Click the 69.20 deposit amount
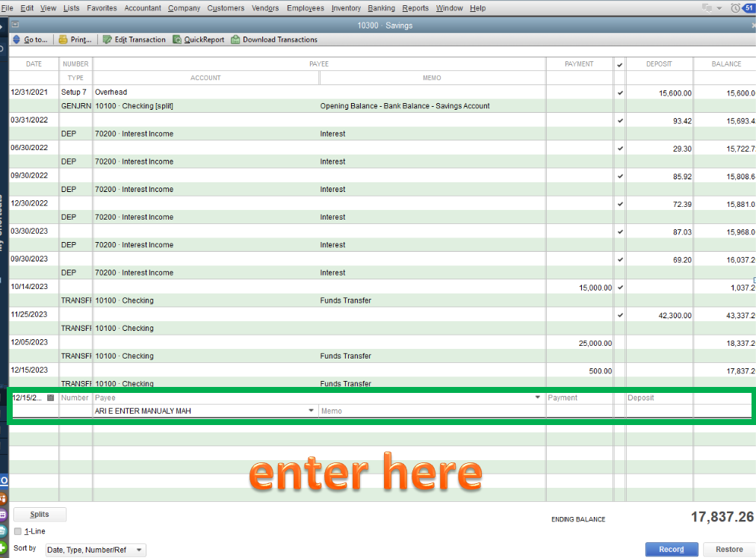Image resolution: width=756 pixels, height=558 pixels. [x=682, y=260]
